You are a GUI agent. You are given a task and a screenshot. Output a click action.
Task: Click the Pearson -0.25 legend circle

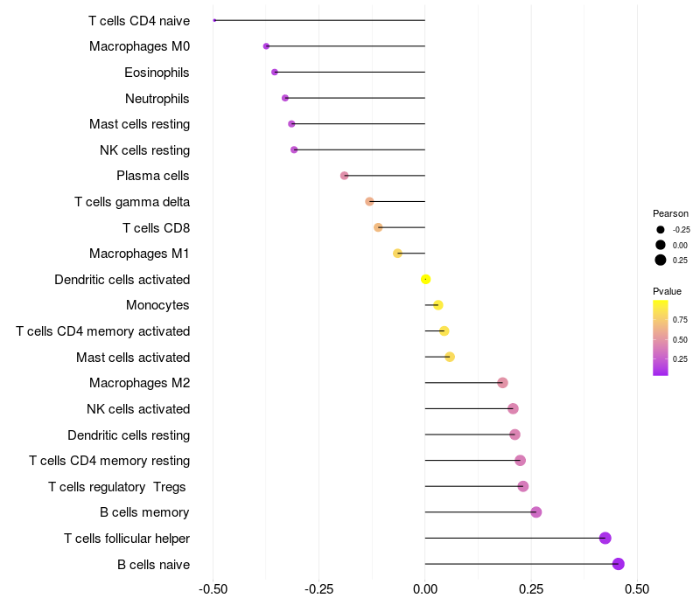pos(661,230)
